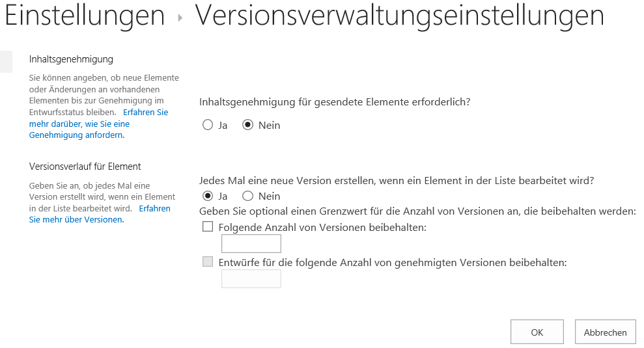Click the Einstellungen breadcrumb link
644x348 pixels.
(x=85, y=16)
